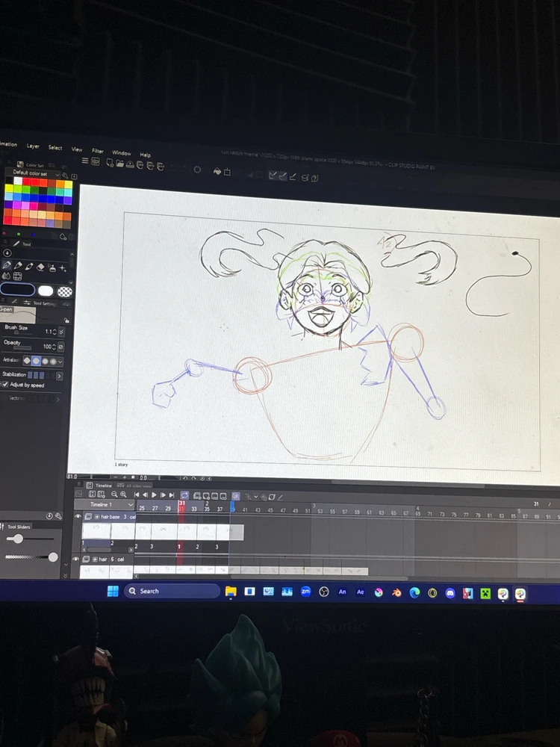560x747 pixels.
Task: Expand the anti-aliasing dropdown arrow
Action: tap(60, 362)
